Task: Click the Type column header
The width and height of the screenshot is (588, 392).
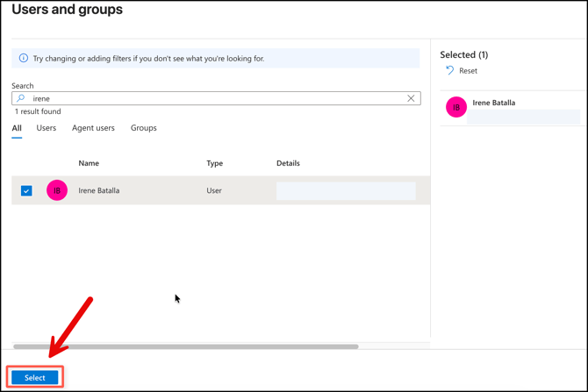Action: coord(214,163)
